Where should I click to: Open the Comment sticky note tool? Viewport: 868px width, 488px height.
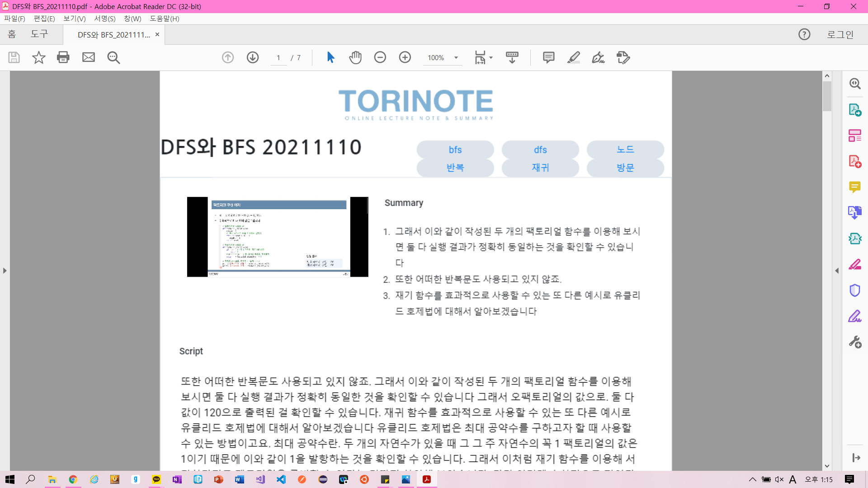(548, 57)
